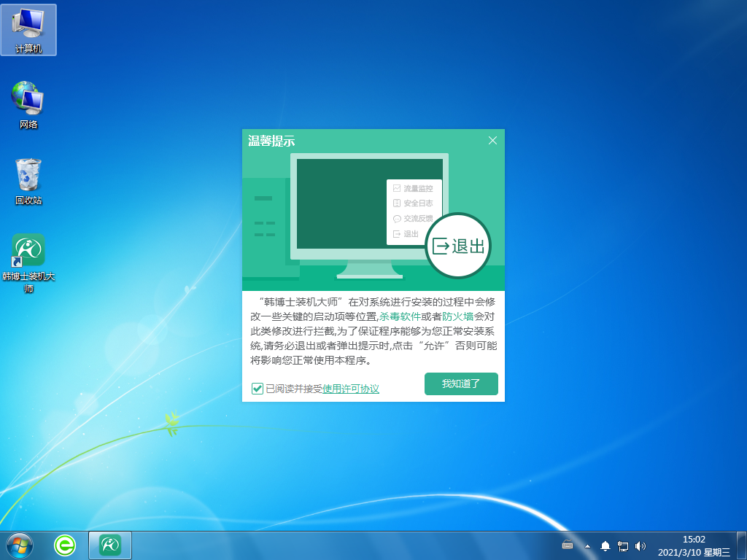747x560 pixels.
Task: Click the notification bell in system tray
Action: click(605, 545)
